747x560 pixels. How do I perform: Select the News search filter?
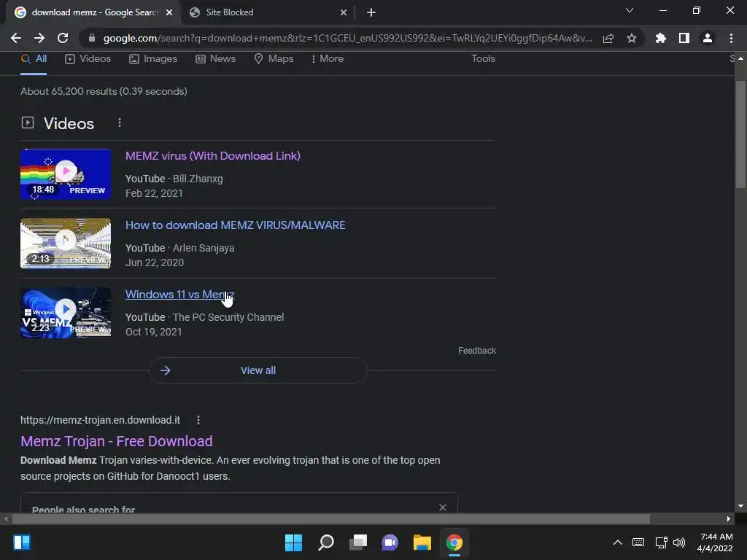(216, 59)
